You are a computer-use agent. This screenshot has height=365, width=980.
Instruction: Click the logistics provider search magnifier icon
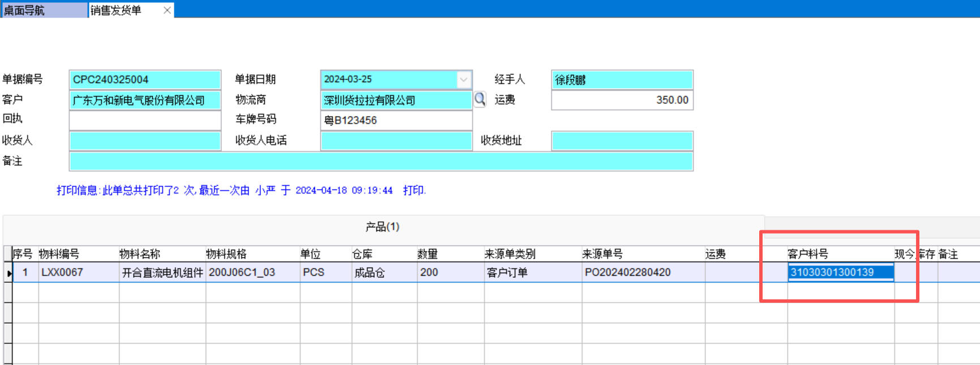coord(480,100)
